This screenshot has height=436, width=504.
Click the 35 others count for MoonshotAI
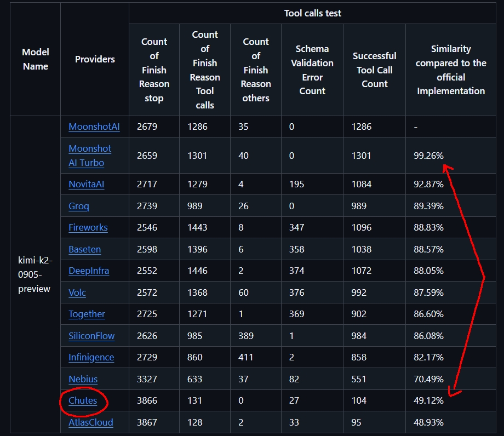tap(243, 127)
